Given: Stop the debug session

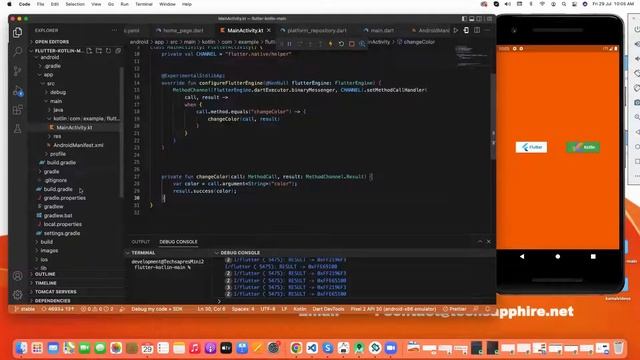Looking at the screenshot, I should pos(351,44).
